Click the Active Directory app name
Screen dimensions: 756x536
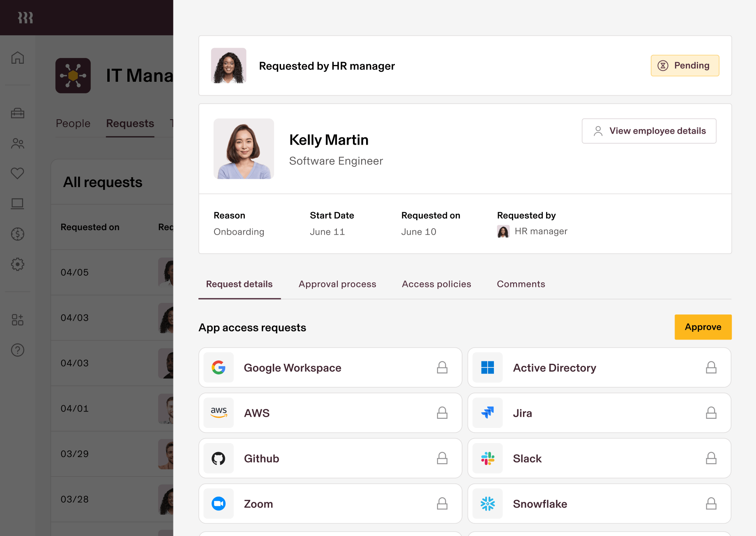pyautogui.click(x=555, y=368)
